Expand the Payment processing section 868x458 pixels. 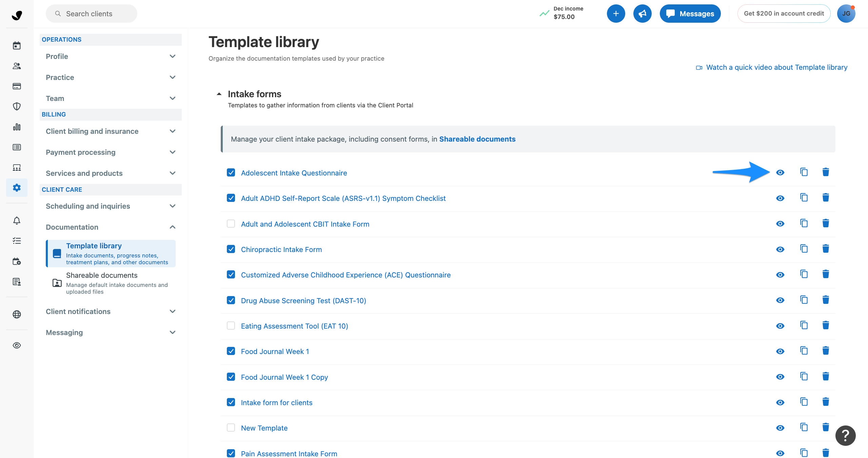coord(111,152)
